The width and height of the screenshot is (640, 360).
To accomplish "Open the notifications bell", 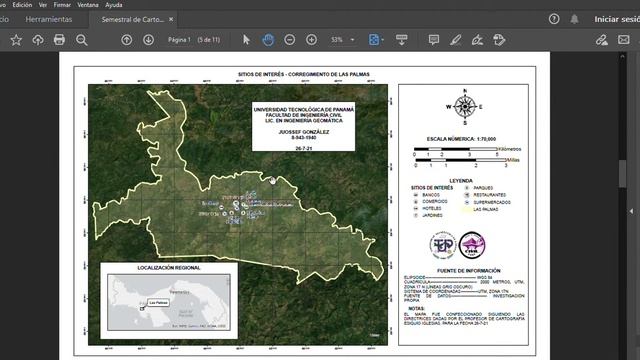I will 574,19.
